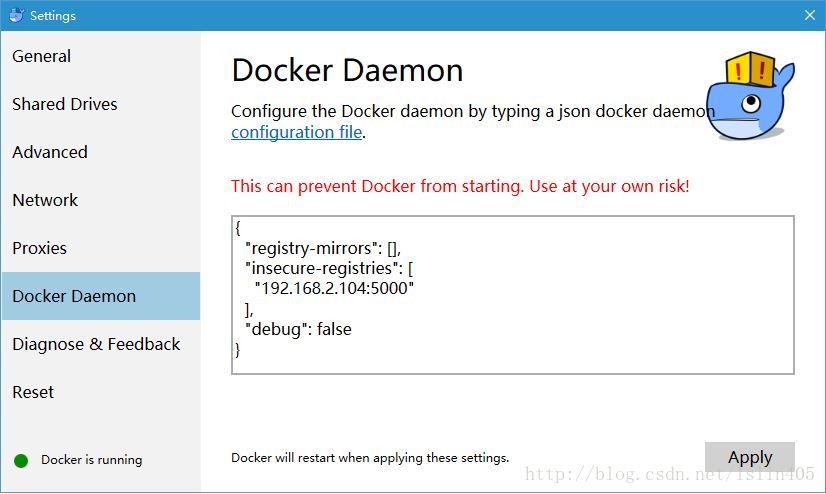The height and width of the screenshot is (494, 826).
Task: Apply the daemon settings
Action: (x=750, y=457)
